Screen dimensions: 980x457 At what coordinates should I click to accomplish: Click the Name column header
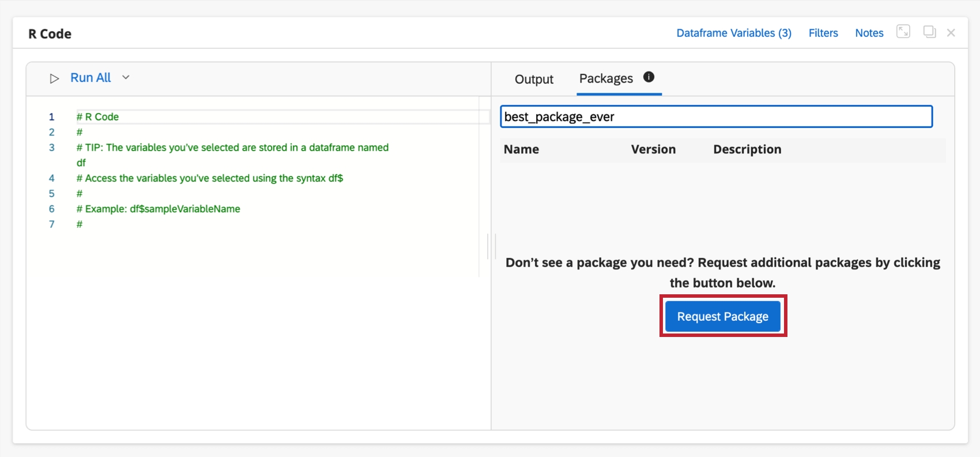click(521, 149)
